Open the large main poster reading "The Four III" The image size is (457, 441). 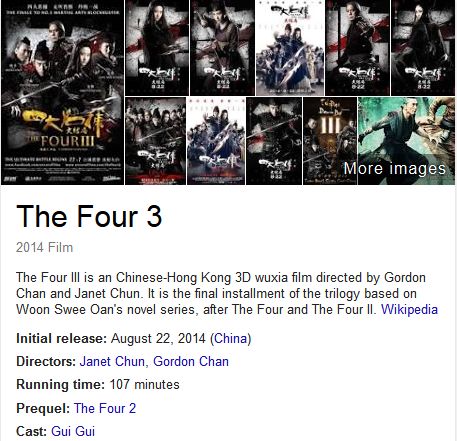click(62, 92)
